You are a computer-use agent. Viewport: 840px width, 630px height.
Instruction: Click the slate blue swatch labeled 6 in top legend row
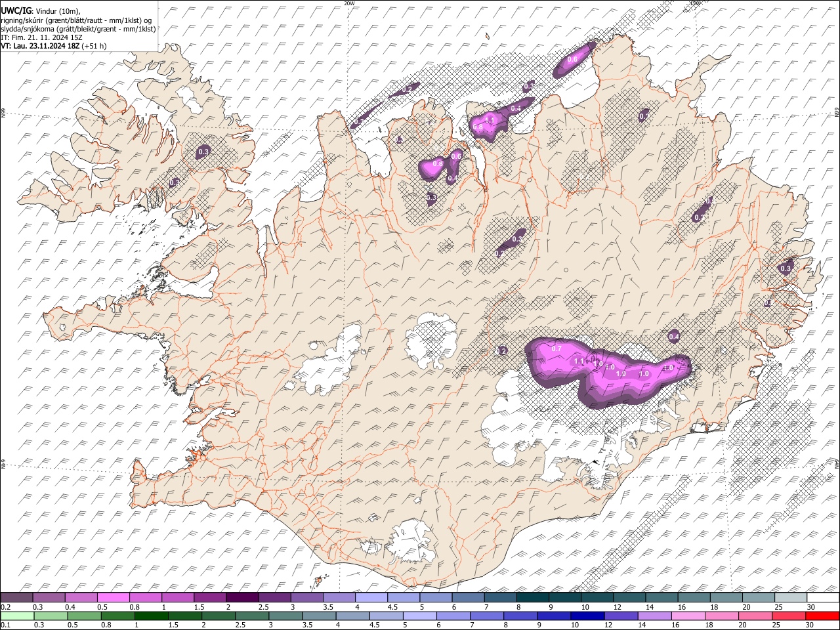[x=469, y=597]
